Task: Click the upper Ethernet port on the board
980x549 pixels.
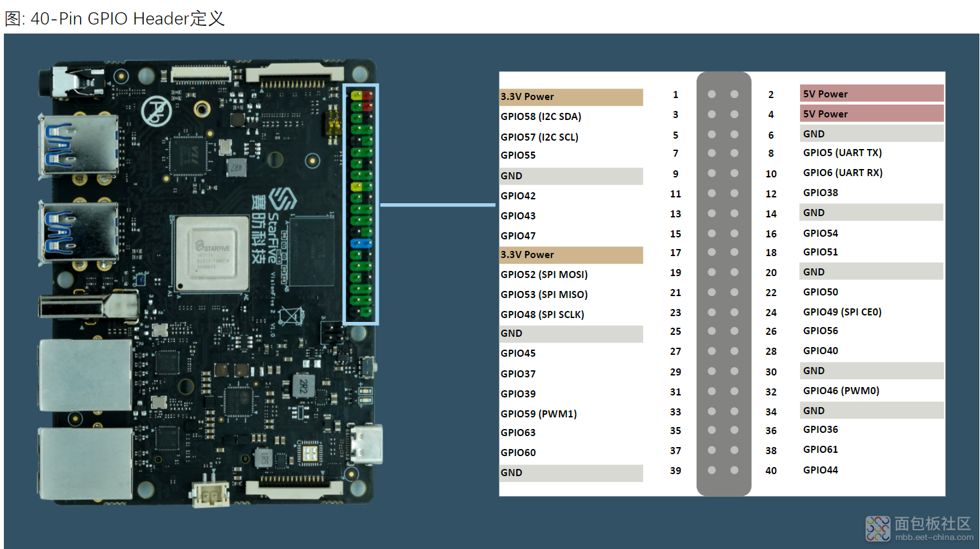Action: point(85,374)
